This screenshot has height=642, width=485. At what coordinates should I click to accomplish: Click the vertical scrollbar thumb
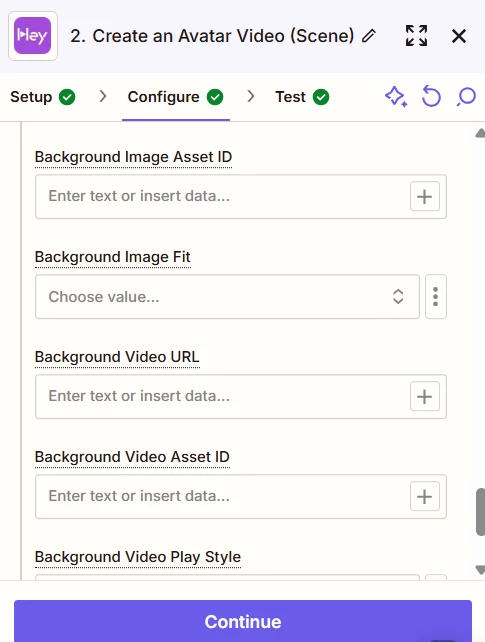coord(480,511)
